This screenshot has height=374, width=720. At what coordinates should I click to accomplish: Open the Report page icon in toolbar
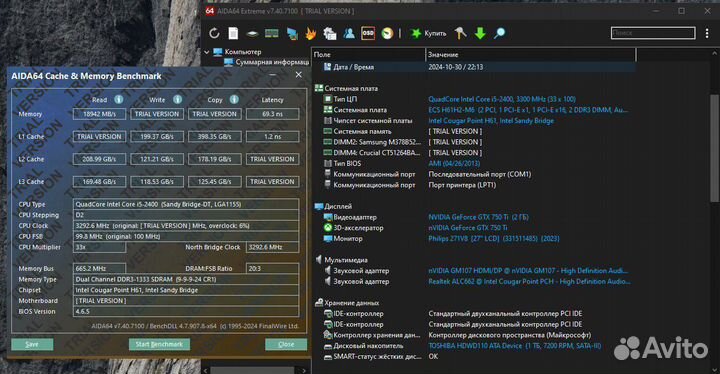pos(233,33)
